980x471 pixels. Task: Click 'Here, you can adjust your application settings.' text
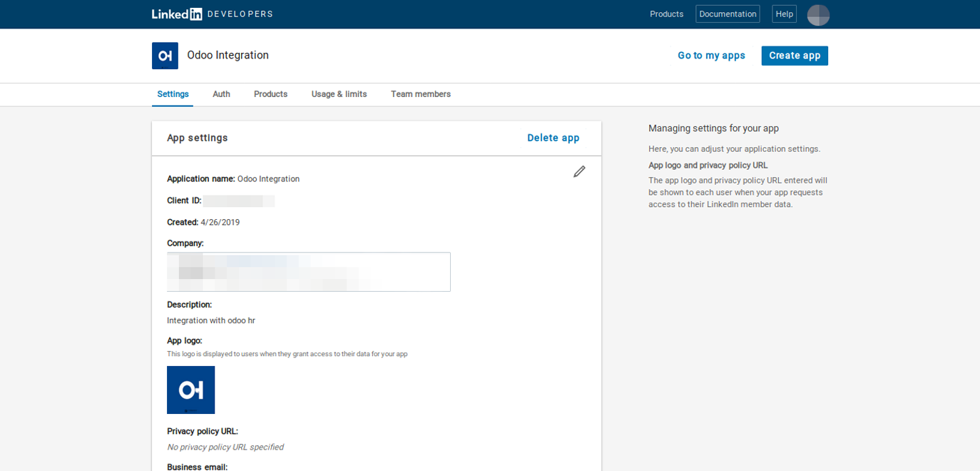point(735,149)
